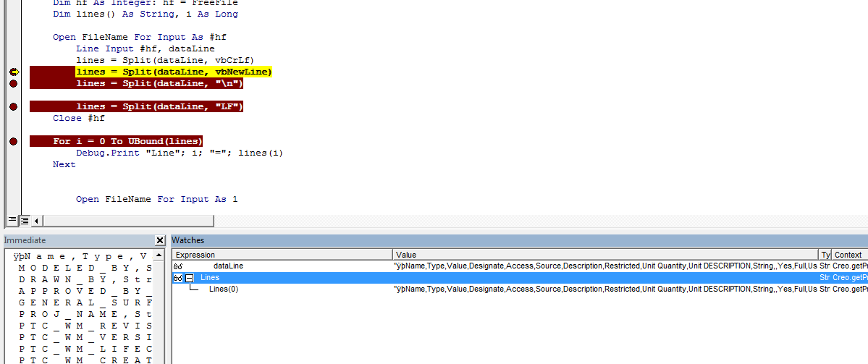Collapse the Lines watch expression
This screenshot has width=868, height=364.
click(189, 278)
